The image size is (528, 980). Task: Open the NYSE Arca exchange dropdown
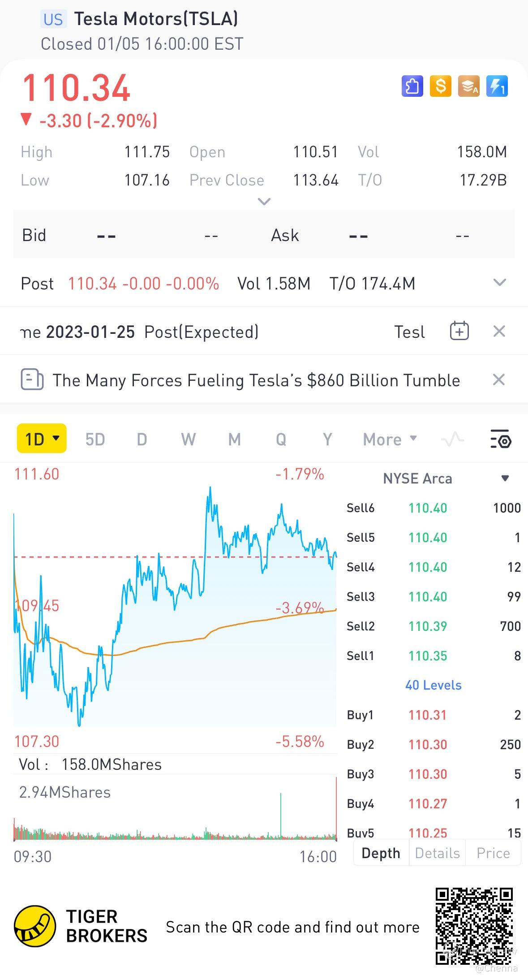[505, 478]
